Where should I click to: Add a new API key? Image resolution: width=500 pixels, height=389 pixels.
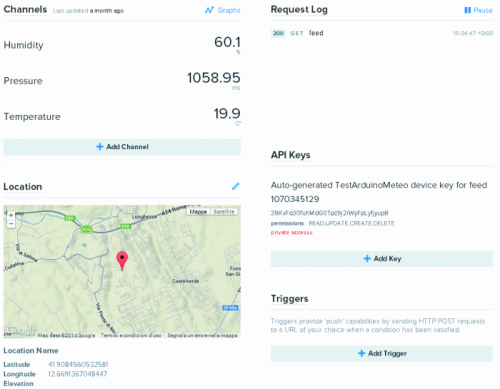(x=382, y=259)
